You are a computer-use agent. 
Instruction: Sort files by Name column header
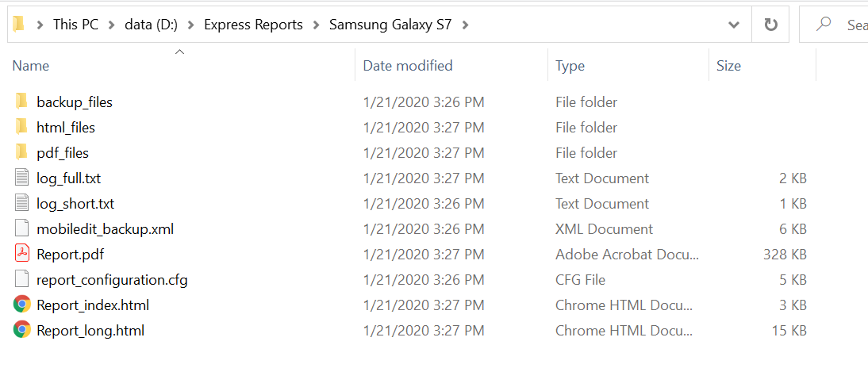click(x=31, y=66)
